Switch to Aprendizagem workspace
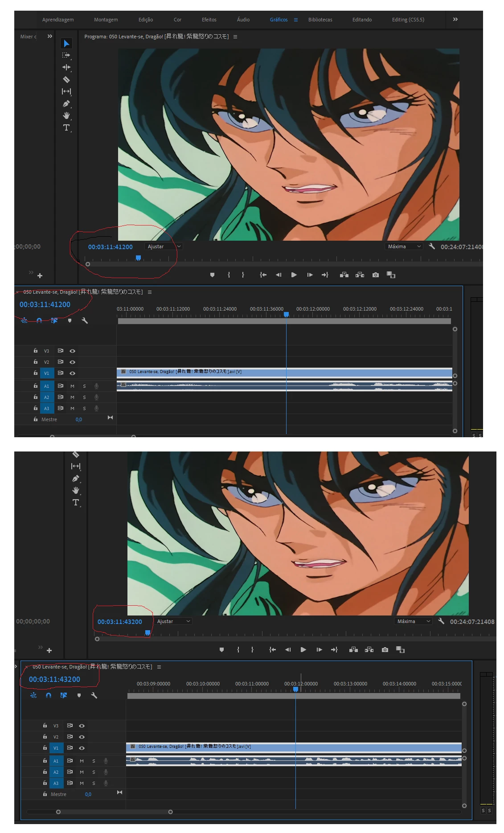This screenshot has height=833, width=504. pyautogui.click(x=58, y=20)
